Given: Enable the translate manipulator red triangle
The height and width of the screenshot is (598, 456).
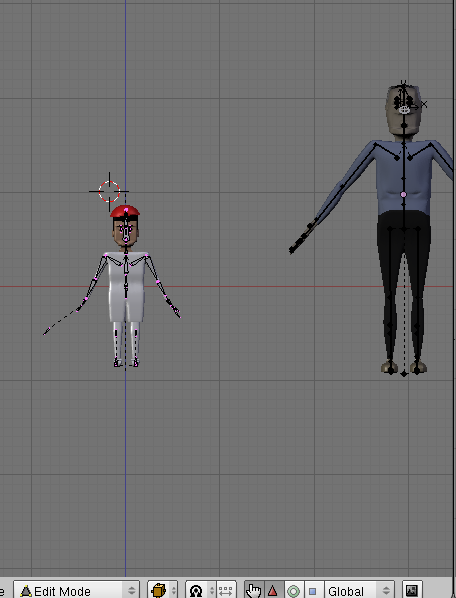Looking at the screenshot, I should [273, 590].
